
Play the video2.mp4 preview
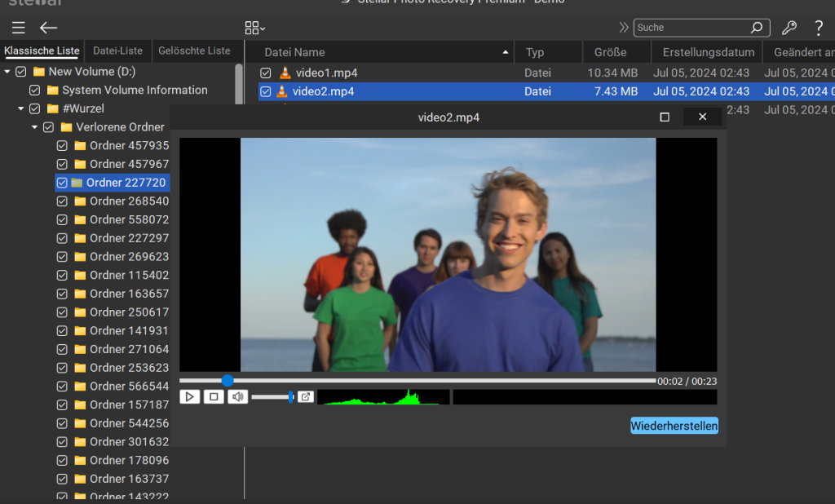point(189,396)
